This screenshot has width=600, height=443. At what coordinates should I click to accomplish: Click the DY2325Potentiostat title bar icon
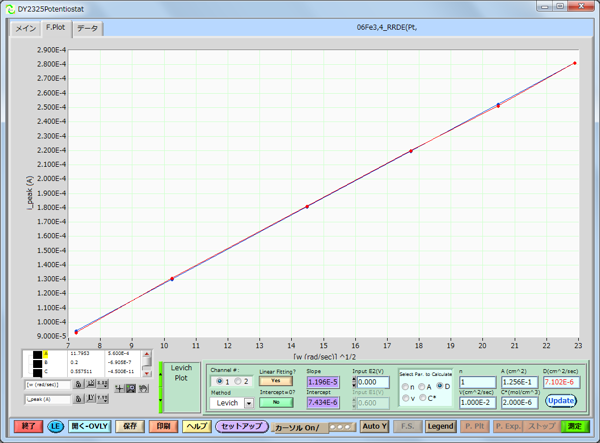(11, 9)
